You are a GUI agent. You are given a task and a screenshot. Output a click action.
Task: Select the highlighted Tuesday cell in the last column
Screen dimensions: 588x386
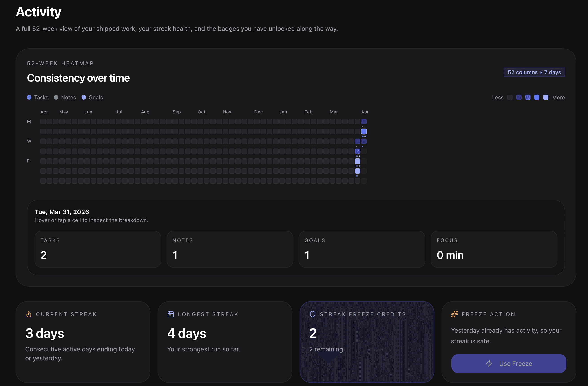coord(364,131)
